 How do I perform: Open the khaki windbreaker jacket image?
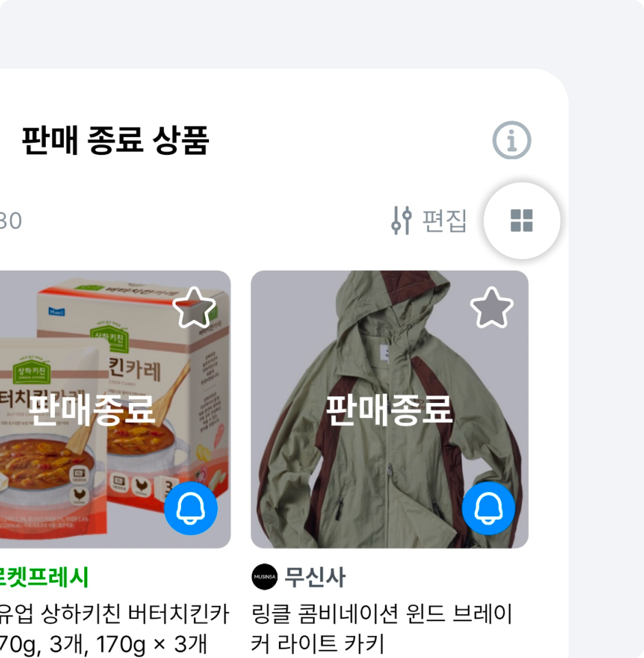[389, 409]
